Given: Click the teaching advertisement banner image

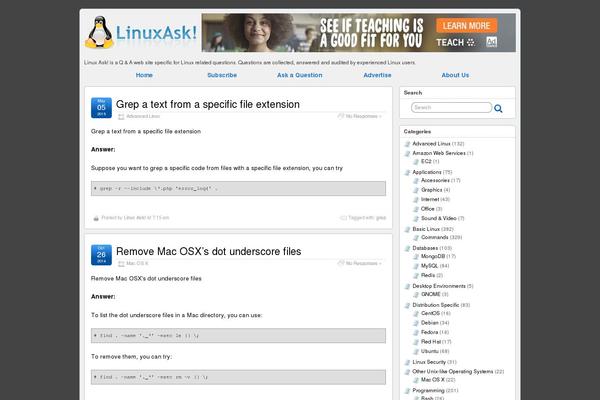Looking at the screenshot, I should pyautogui.click(x=359, y=33).
